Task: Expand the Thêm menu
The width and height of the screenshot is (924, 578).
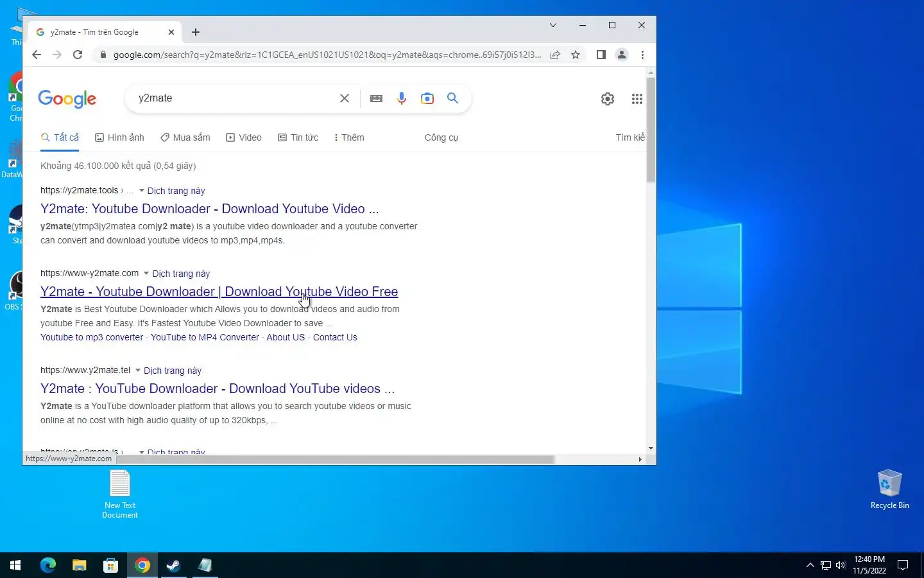Action: coord(349,137)
